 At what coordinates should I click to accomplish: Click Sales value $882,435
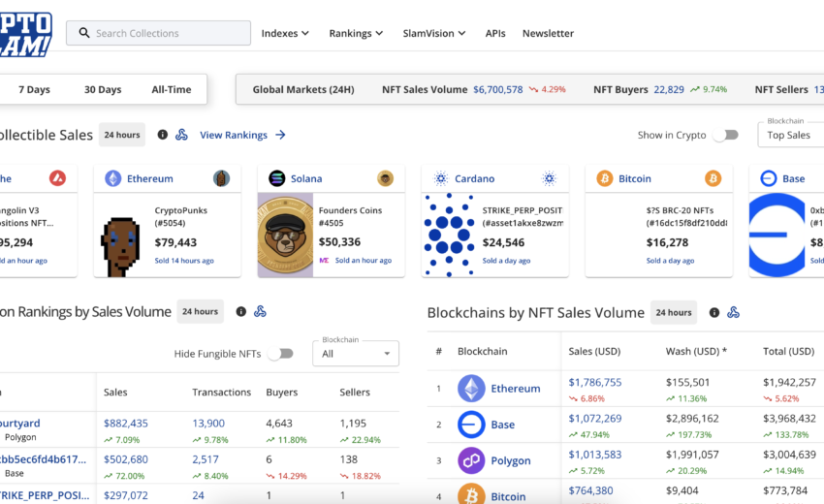coord(126,423)
